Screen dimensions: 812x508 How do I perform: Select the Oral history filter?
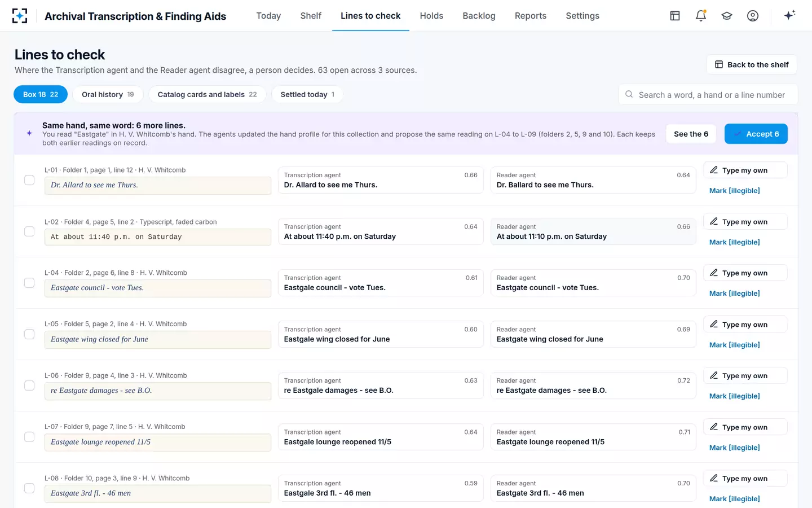click(108, 94)
